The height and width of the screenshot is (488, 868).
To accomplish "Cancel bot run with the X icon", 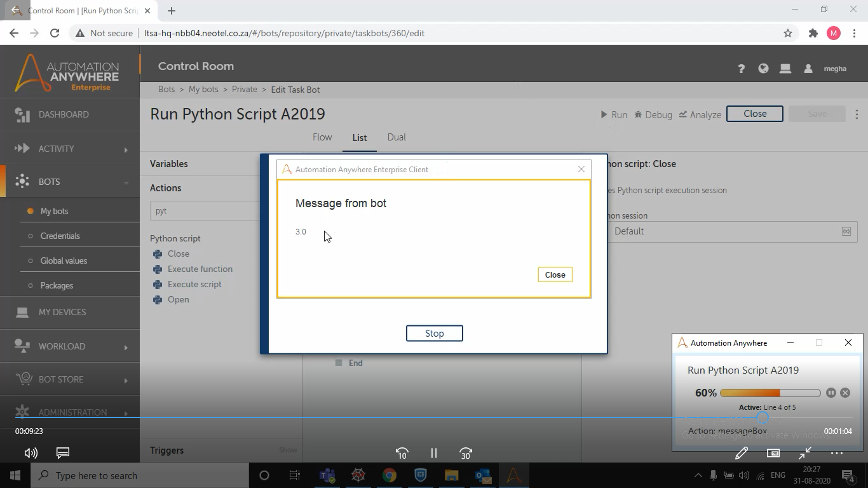I will click(845, 393).
